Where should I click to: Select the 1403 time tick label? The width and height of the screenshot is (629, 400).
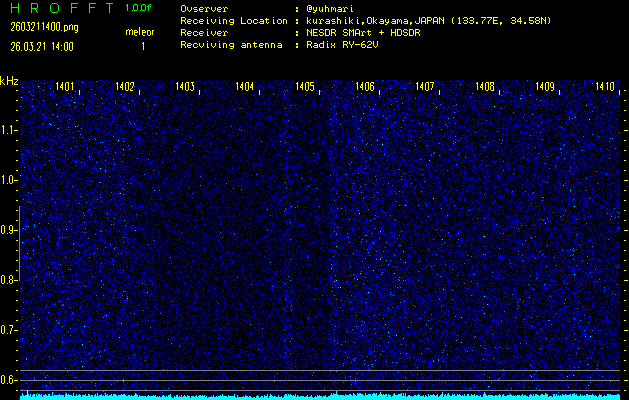coord(185,87)
